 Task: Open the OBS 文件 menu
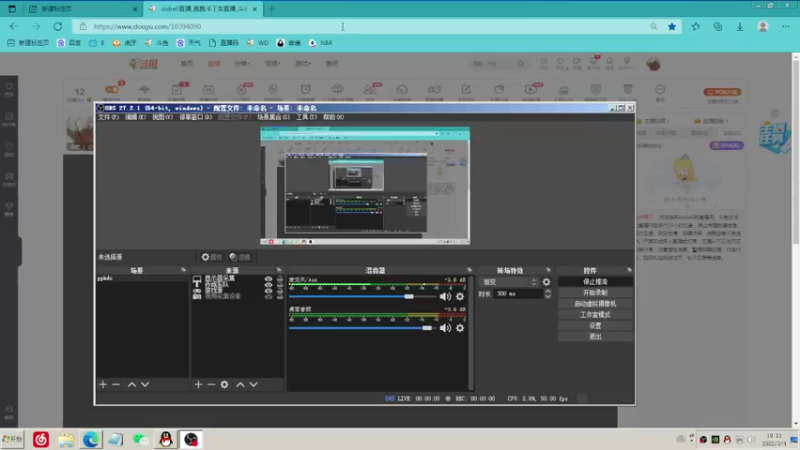pos(108,117)
